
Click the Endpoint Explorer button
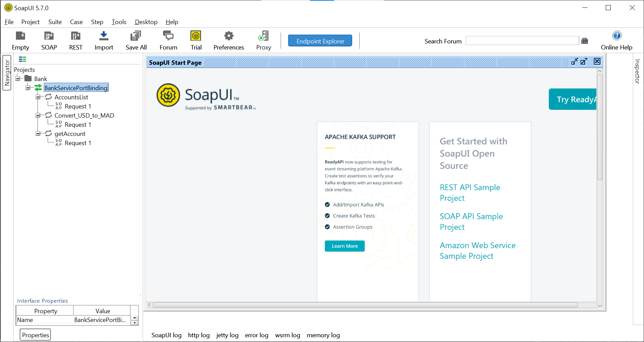coord(320,41)
